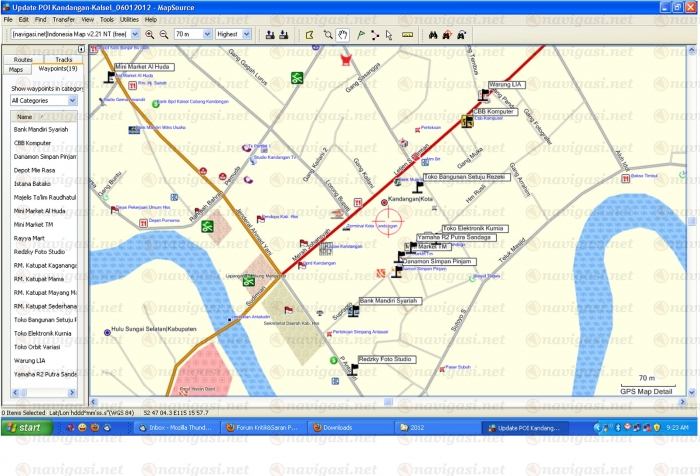700x476 pixels.
Task: Select the Route tool
Action: click(x=375, y=34)
